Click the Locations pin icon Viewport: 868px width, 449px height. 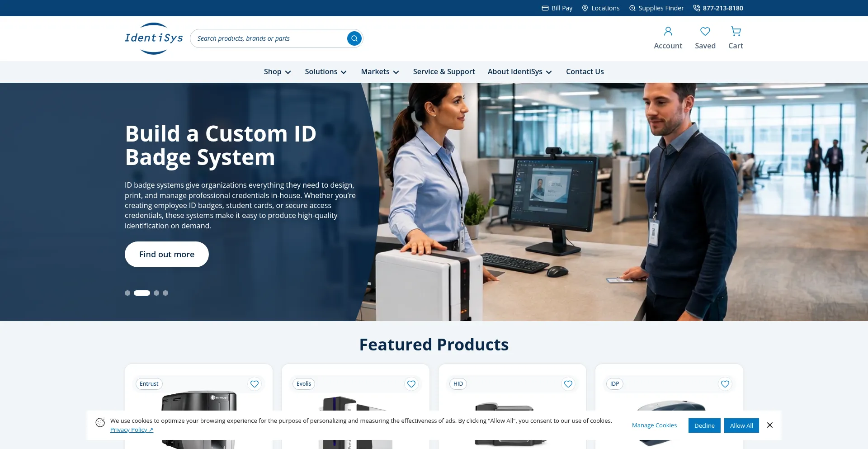pos(585,8)
